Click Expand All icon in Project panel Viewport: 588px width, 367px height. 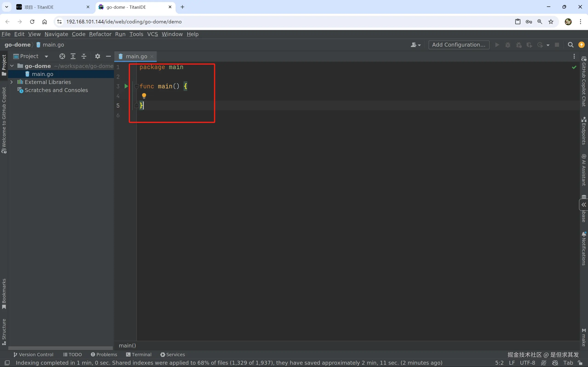73,56
